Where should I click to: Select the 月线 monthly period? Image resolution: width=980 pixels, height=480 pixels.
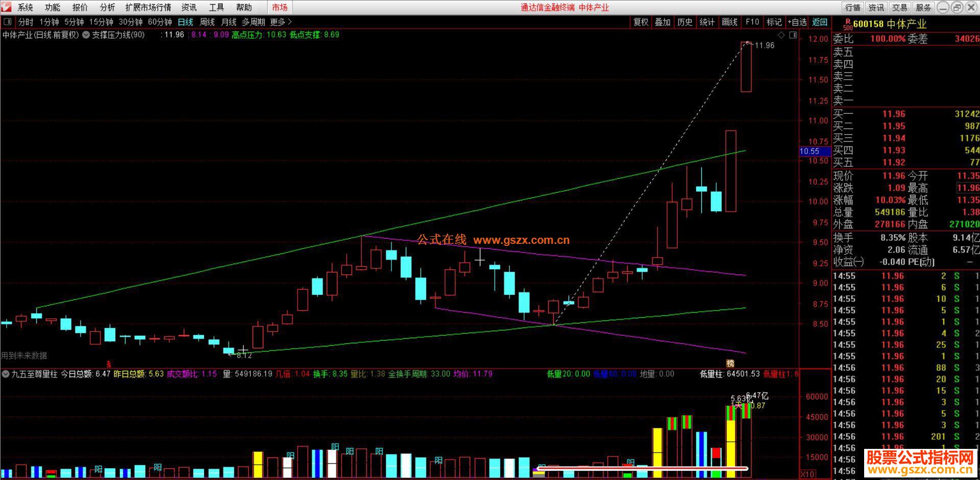(229, 22)
